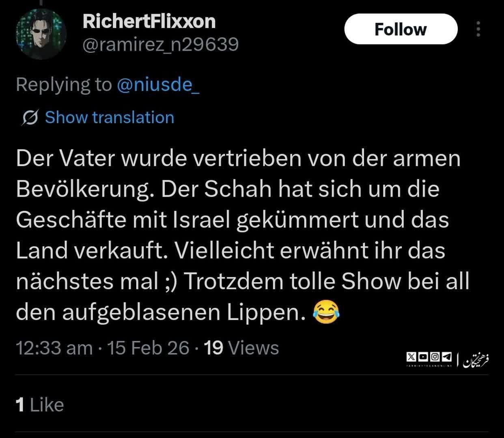Click the Telegram icon in the watermark
The image size is (504, 438).
click(447, 357)
